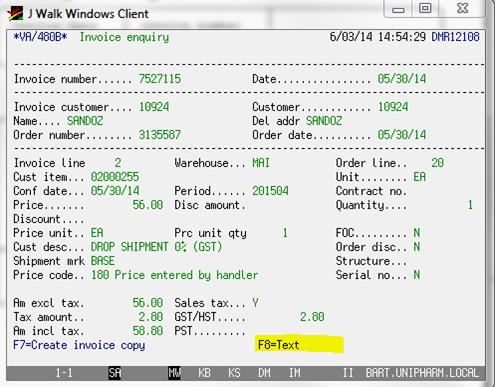495x387 pixels.
Task: Click Unit value EA
Action: coord(420,177)
